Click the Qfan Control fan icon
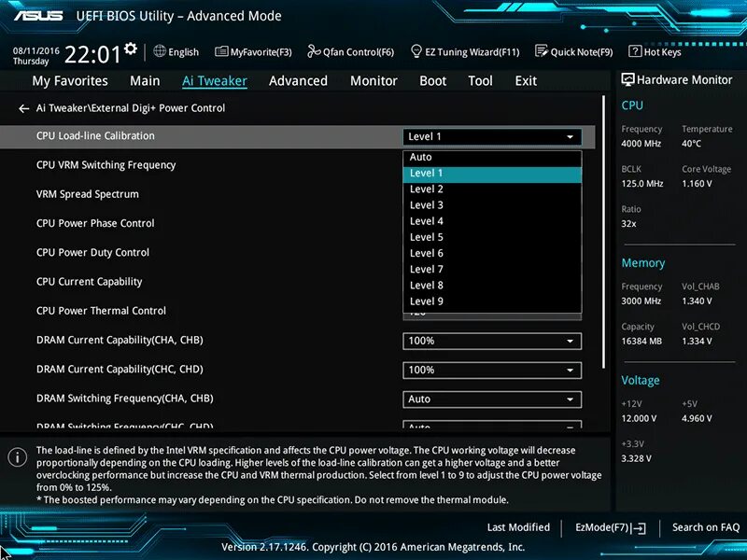 pyautogui.click(x=314, y=51)
